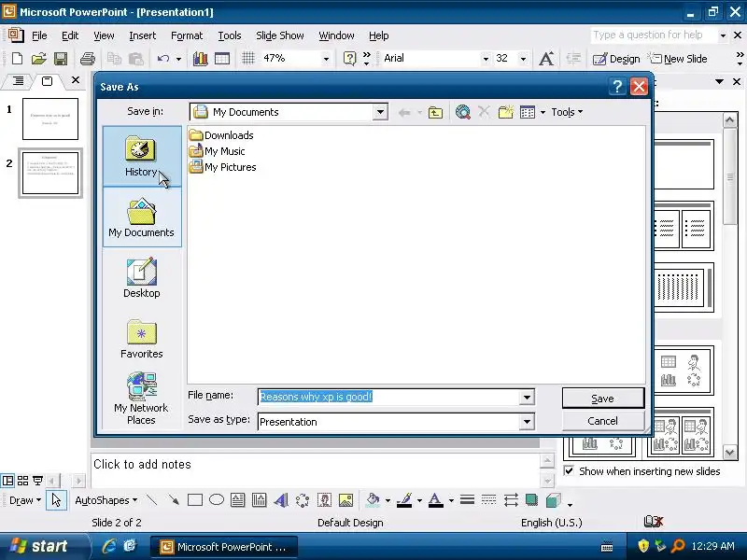
Task: Click the Cancel button
Action: point(602,421)
